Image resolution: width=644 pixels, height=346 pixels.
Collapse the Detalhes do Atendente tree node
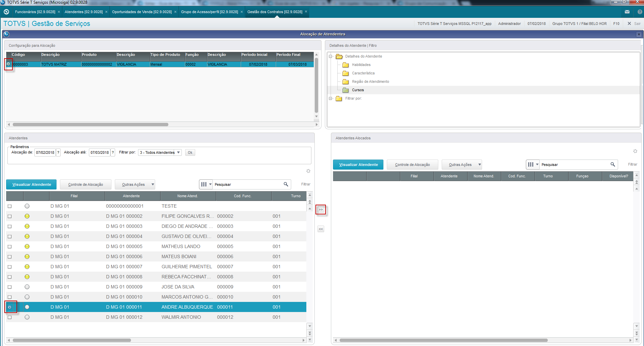(331, 56)
